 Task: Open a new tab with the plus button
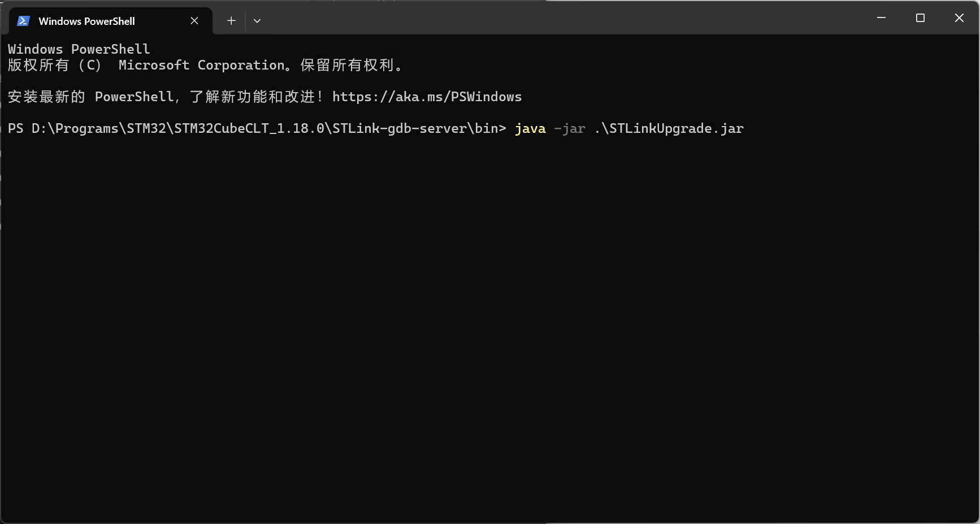click(x=231, y=21)
